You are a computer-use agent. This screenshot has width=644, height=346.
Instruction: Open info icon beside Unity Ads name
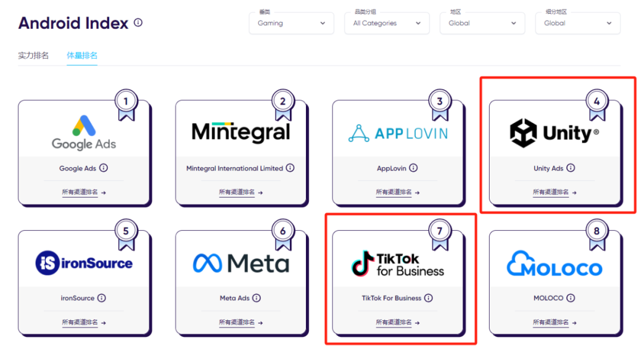[571, 168]
